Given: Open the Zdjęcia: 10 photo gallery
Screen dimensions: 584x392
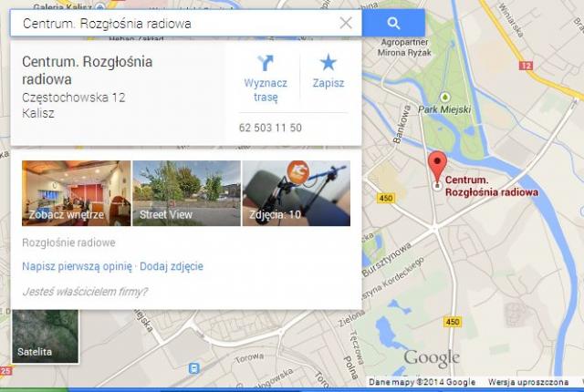Looking at the screenshot, I should (297, 193).
